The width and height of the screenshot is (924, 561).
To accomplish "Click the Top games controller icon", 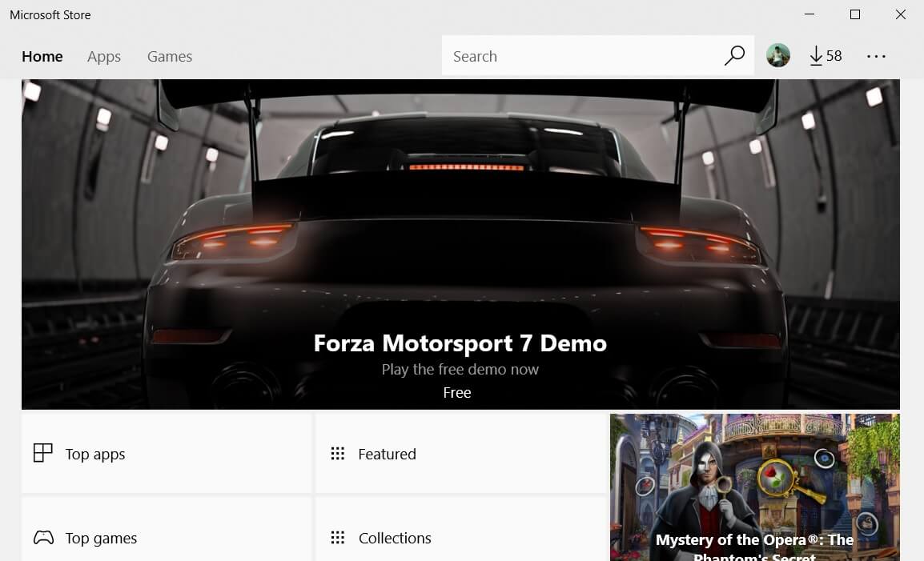I will (43, 538).
